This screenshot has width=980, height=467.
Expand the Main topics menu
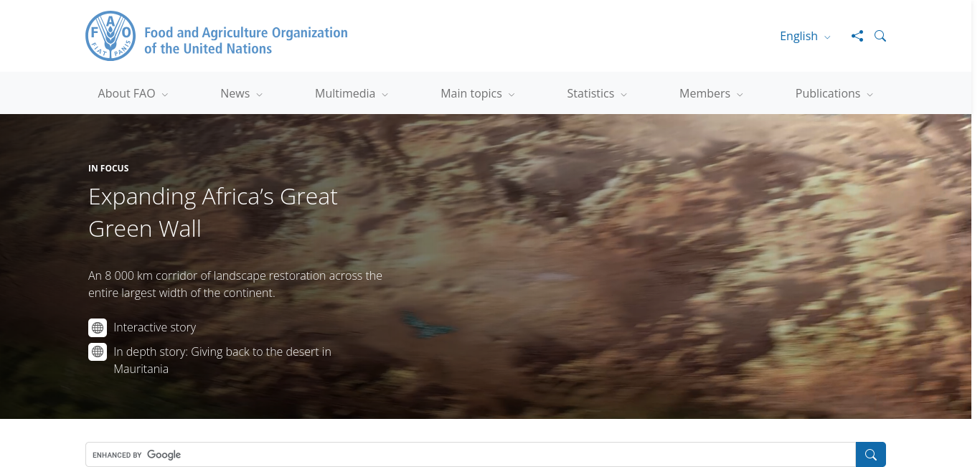click(478, 93)
